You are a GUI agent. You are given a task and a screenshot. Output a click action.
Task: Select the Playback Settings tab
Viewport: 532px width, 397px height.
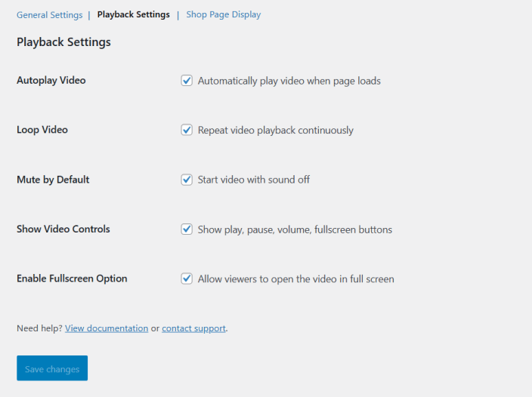click(x=133, y=14)
